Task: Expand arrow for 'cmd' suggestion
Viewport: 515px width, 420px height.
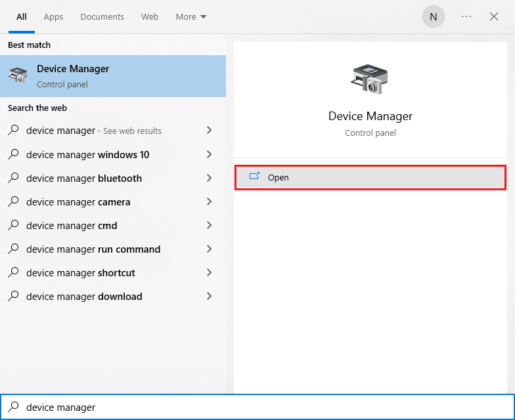Action: (x=209, y=224)
